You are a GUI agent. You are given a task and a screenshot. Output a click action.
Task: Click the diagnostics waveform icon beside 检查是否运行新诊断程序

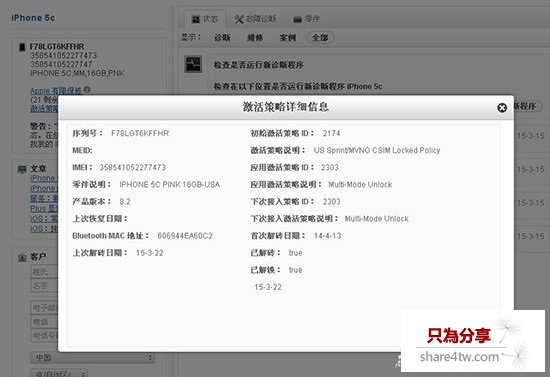[193, 64]
